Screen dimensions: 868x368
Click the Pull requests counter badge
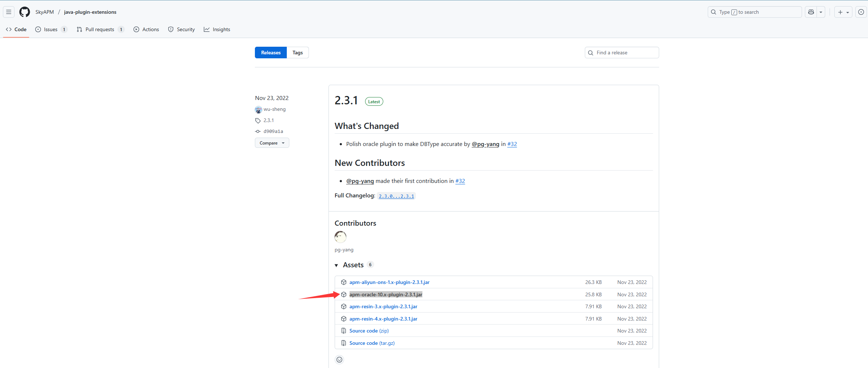[x=121, y=30]
